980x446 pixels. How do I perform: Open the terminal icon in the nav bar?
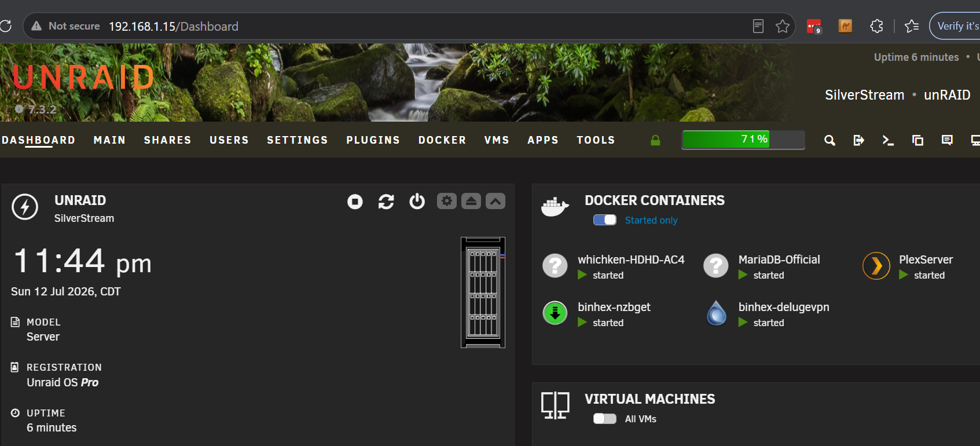point(888,140)
